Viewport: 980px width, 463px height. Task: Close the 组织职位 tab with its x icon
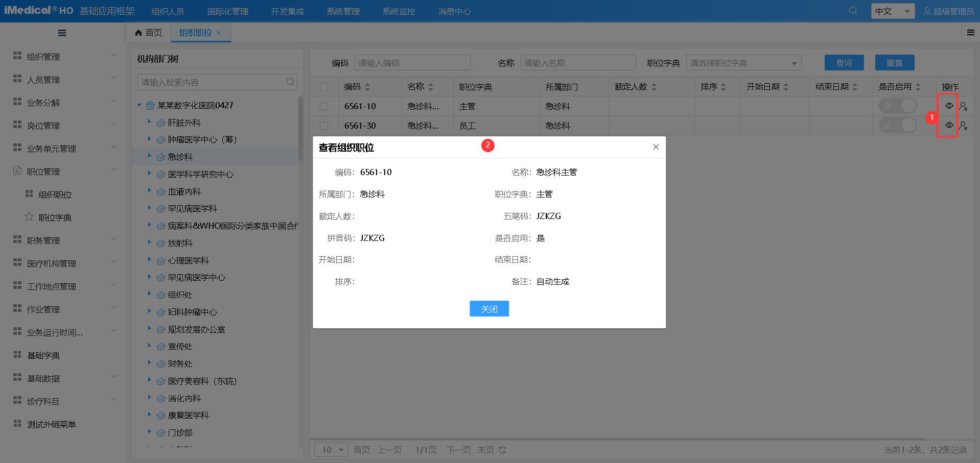coord(219,33)
